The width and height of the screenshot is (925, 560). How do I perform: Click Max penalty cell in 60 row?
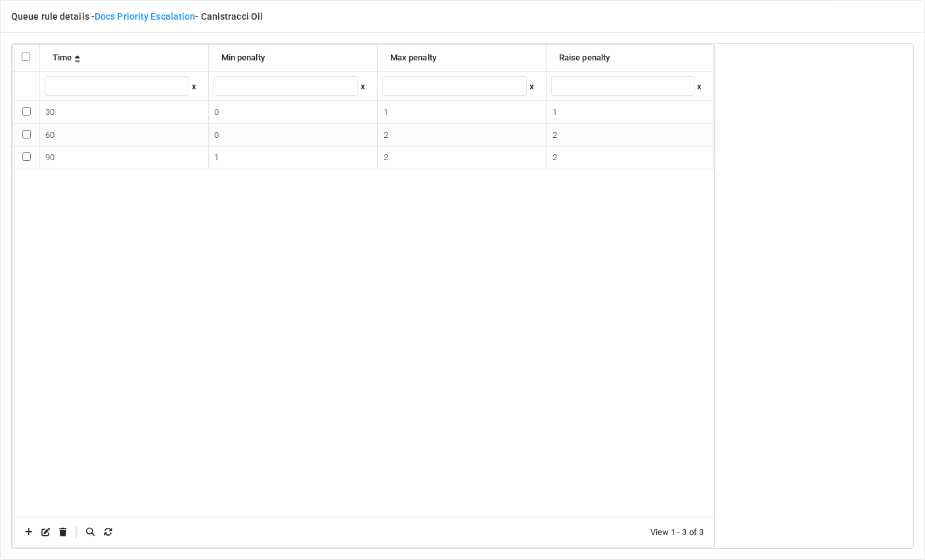pyautogui.click(x=462, y=135)
